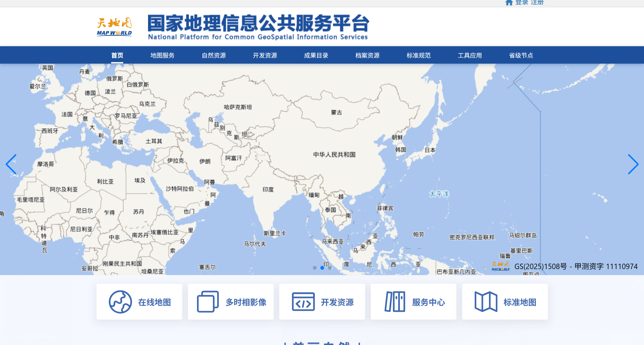Advance carousel with the right arrow
This screenshot has width=644, height=345.
click(634, 164)
